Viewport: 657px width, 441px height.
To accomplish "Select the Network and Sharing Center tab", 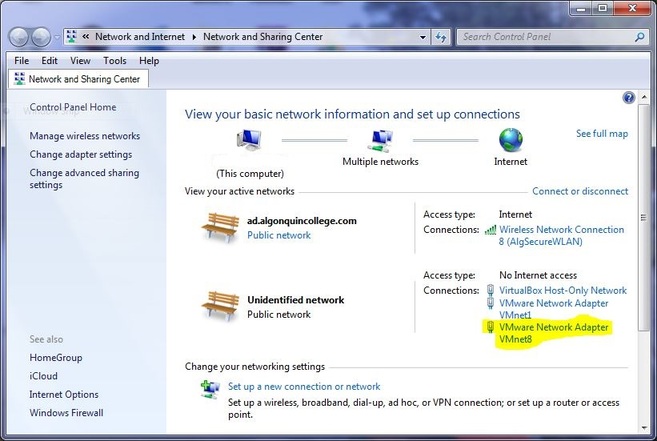I will pos(78,78).
